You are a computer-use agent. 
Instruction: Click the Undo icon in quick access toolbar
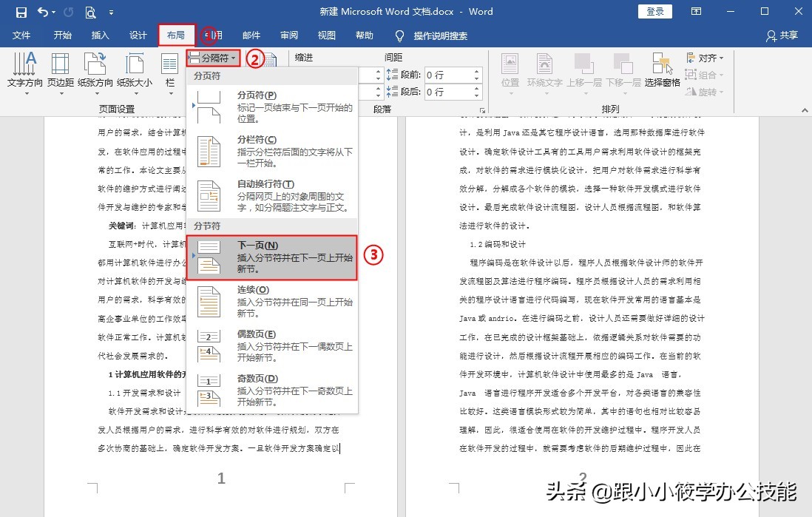coord(42,12)
